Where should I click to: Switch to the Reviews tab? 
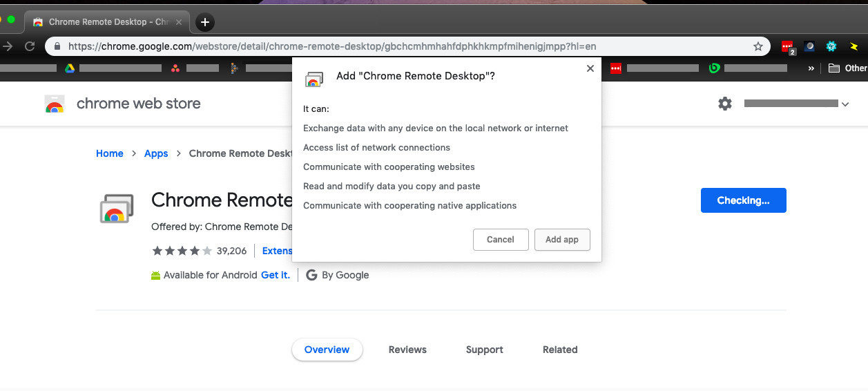pyautogui.click(x=407, y=350)
